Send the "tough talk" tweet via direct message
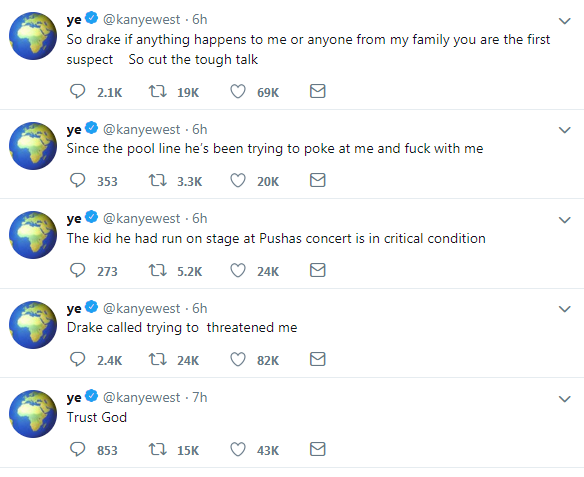Image resolution: width=584 pixels, height=477 pixels. click(x=318, y=91)
